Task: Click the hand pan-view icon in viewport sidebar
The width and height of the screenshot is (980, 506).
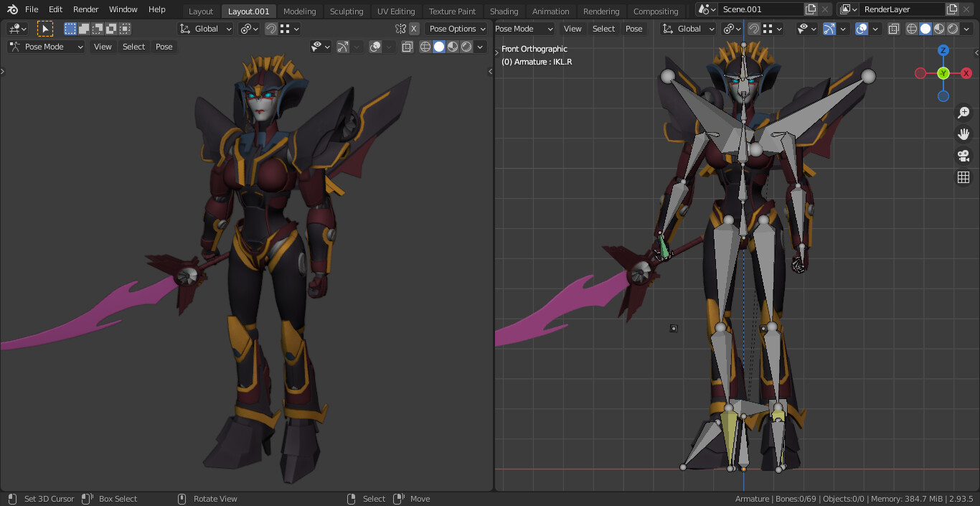Action: 963,133
